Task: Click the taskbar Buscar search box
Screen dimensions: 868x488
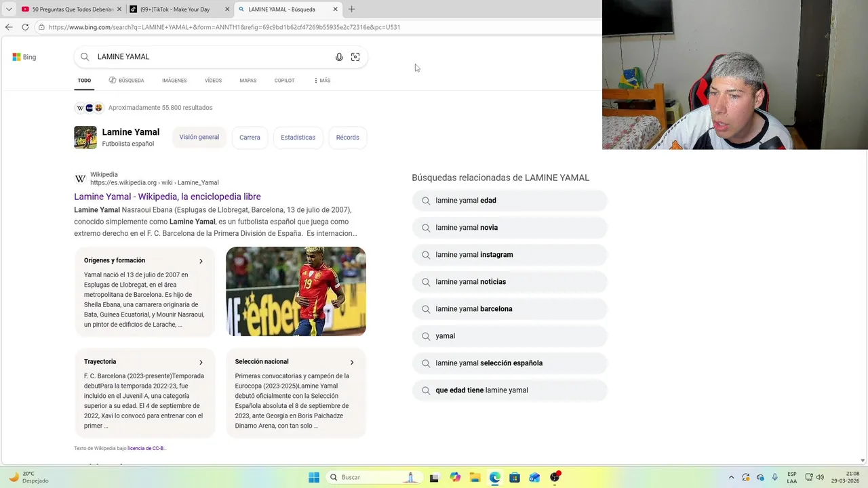Action: coord(373,477)
